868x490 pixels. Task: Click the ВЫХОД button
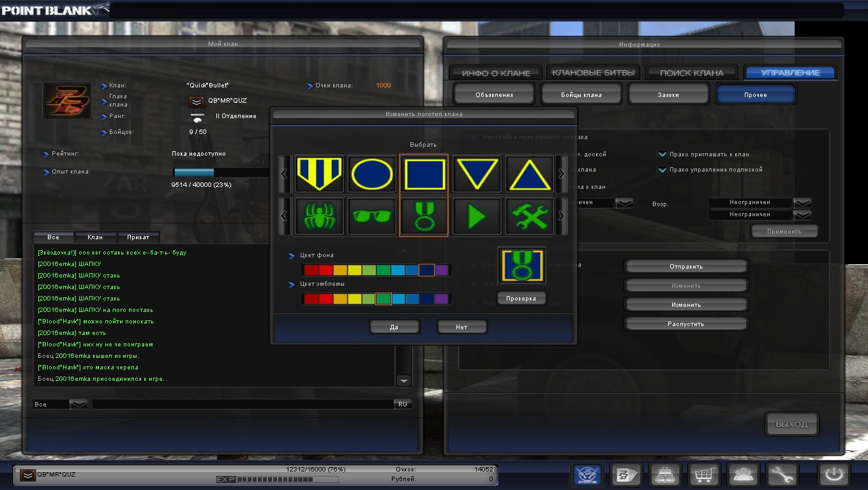792,424
